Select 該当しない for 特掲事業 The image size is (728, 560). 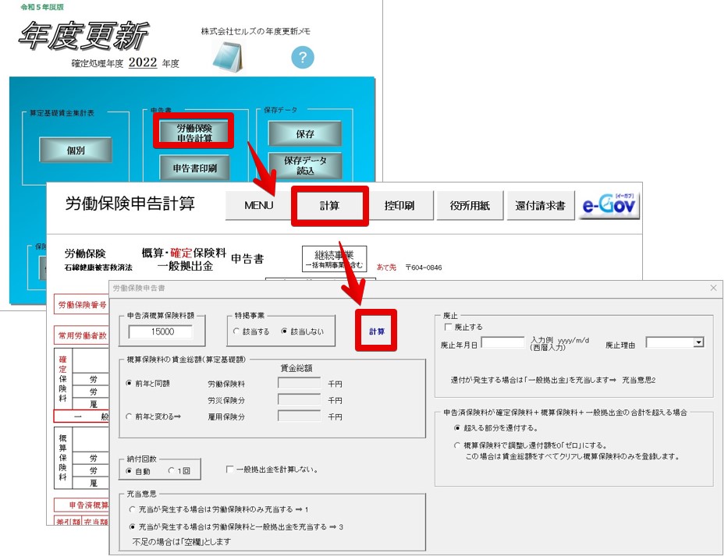click(x=303, y=331)
